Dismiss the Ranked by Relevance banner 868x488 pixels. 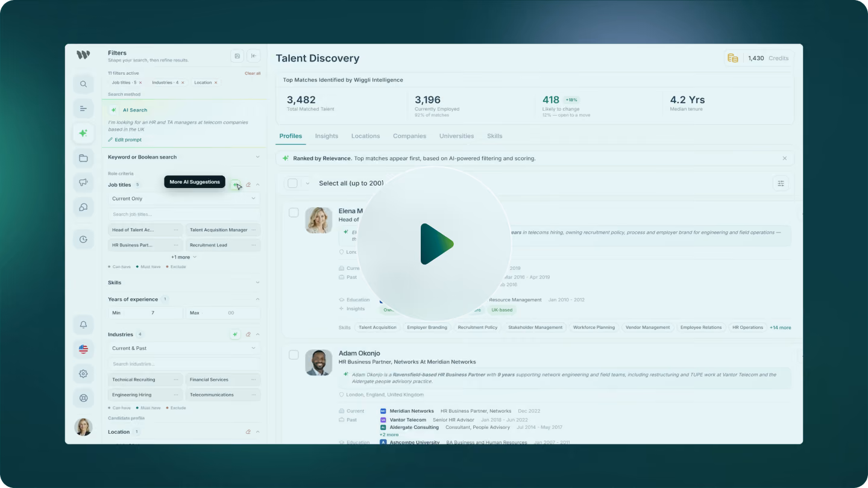pyautogui.click(x=784, y=158)
